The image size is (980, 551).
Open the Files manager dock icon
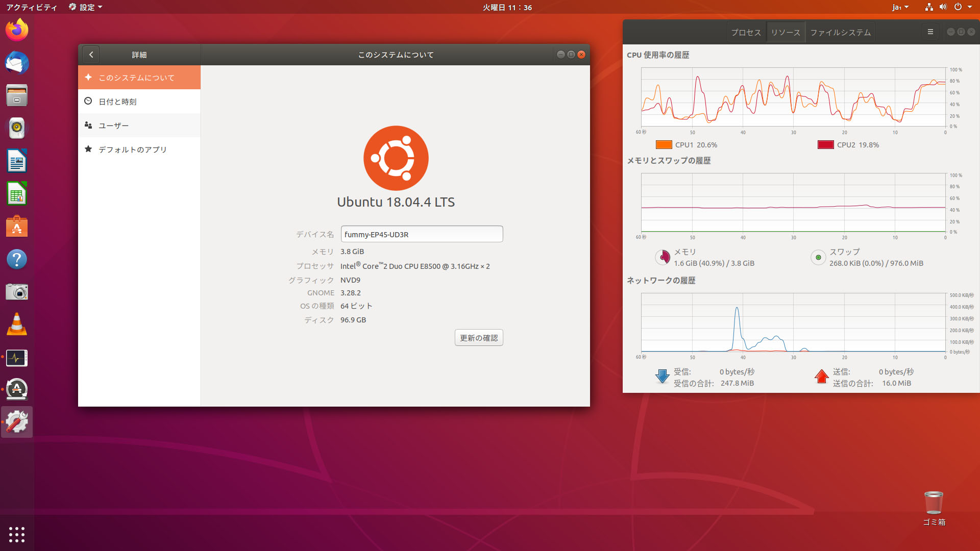pos(17,95)
